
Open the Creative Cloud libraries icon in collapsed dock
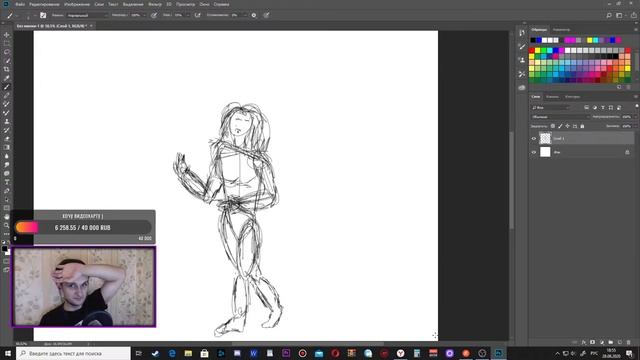(522, 87)
